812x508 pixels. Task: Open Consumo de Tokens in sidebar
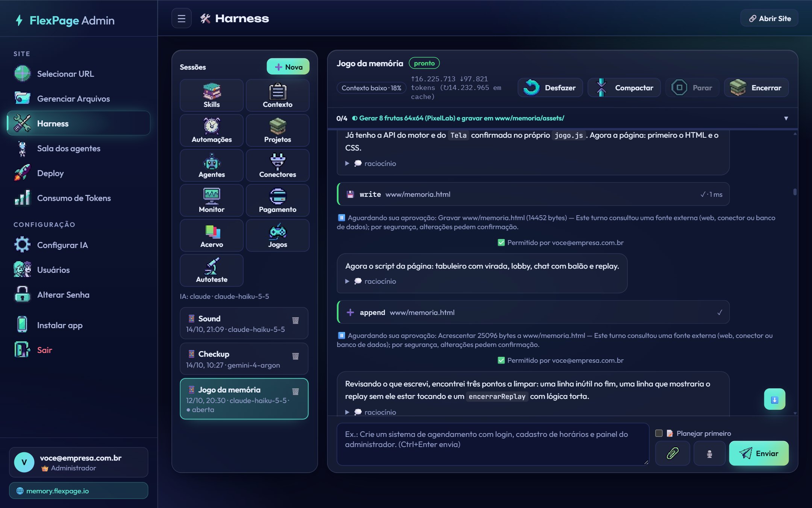(x=79, y=198)
